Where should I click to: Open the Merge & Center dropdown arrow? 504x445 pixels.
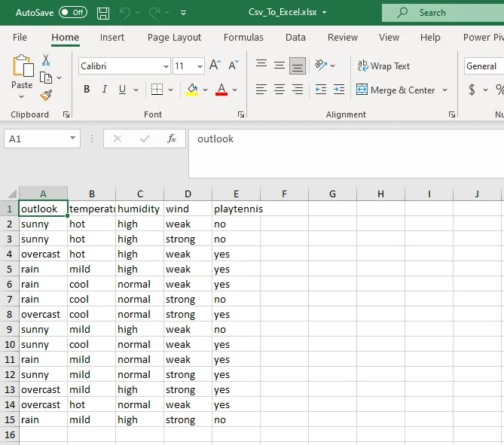pos(444,90)
